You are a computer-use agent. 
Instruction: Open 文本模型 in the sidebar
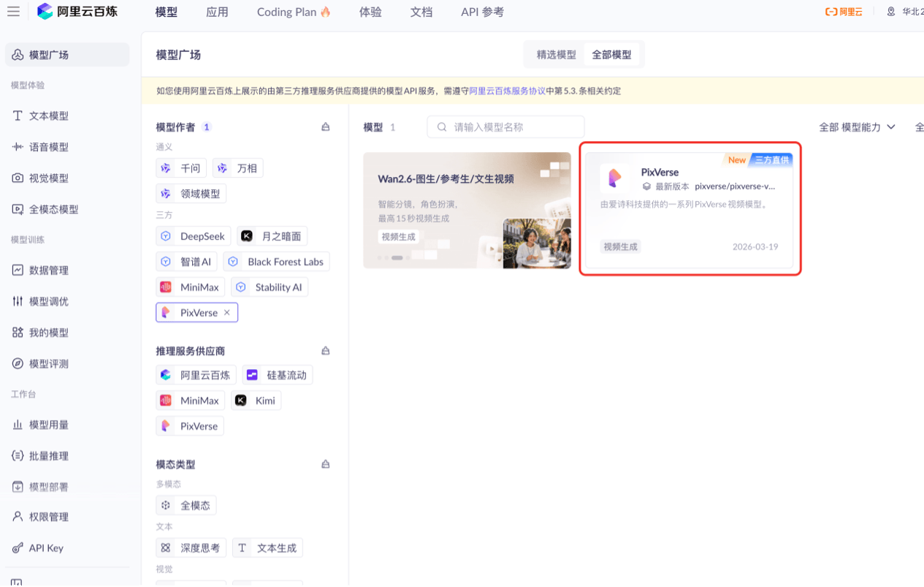coord(48,116)
